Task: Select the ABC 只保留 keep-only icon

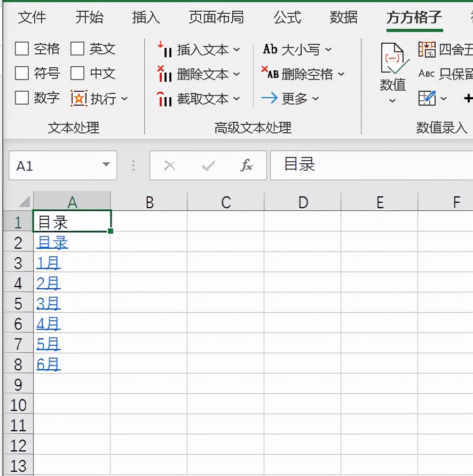Action: 427,74
